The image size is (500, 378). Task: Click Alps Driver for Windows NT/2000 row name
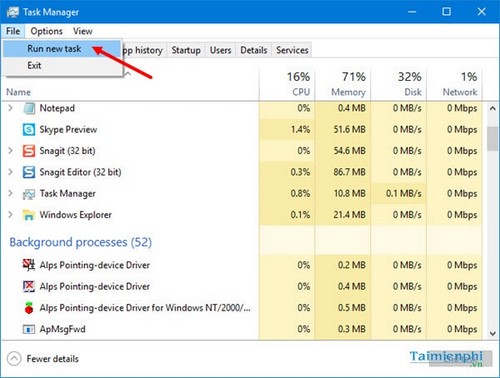pyautogui.click(x=145, y=308)
